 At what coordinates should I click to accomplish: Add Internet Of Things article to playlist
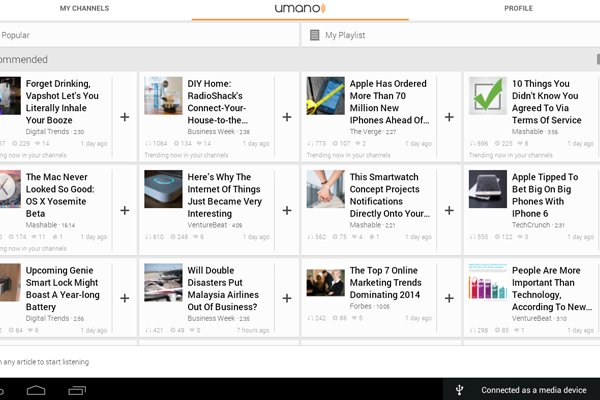point(287,211)
